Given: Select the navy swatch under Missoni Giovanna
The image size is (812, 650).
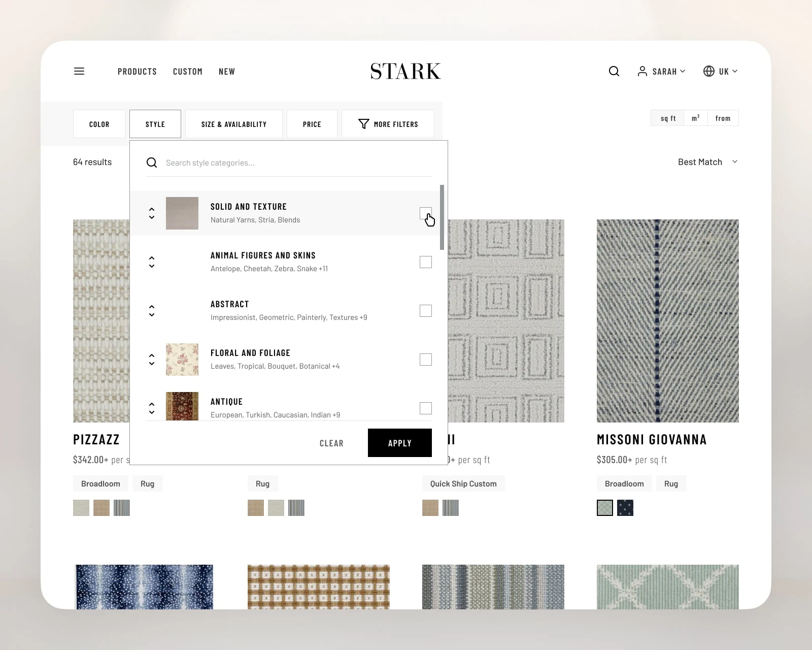Looking at the screenshot, I should pos(625,508).
